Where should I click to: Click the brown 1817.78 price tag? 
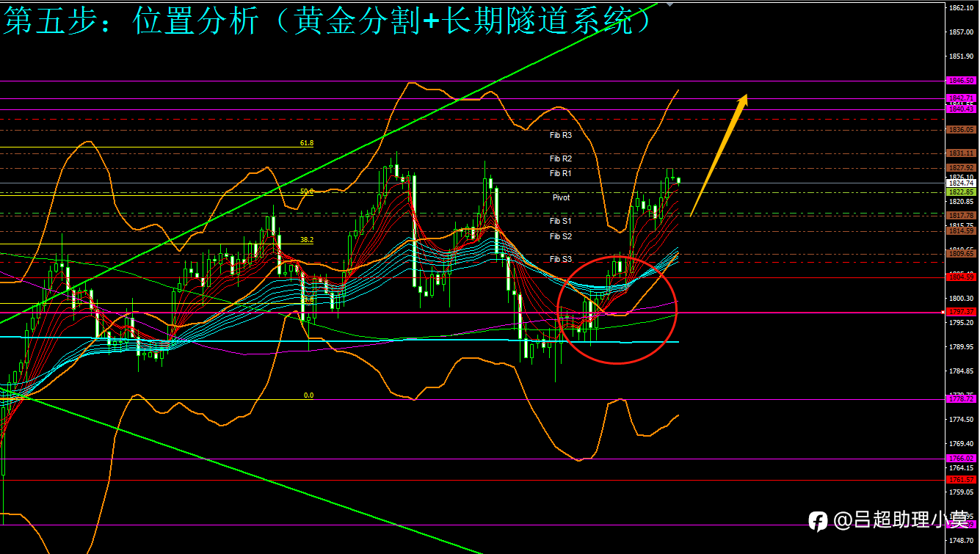coord(961,215)
